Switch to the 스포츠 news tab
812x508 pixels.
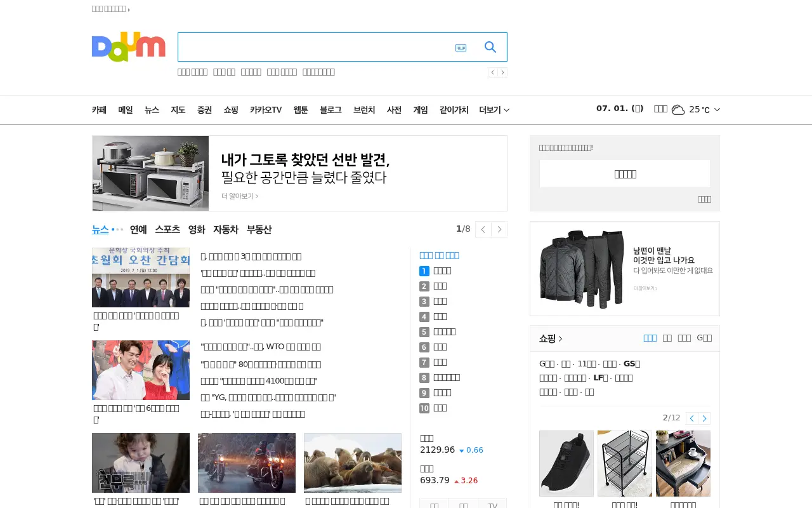(x=167, y=229)
